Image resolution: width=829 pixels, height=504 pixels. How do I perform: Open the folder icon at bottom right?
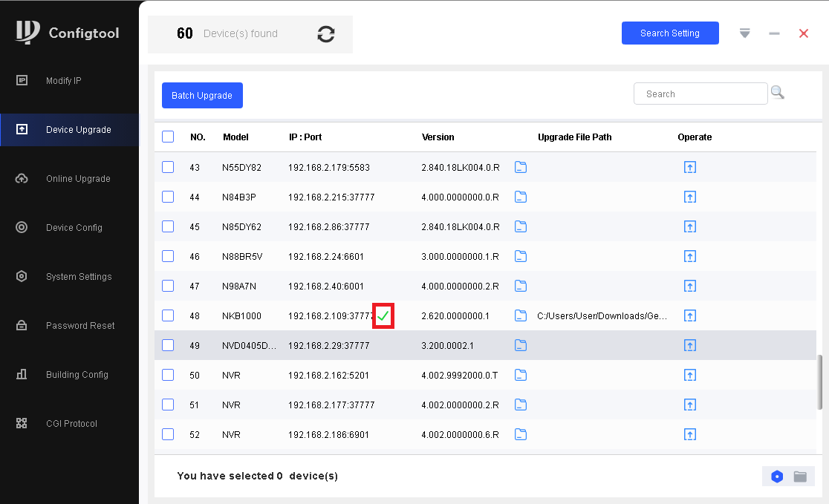click(800, 477)
